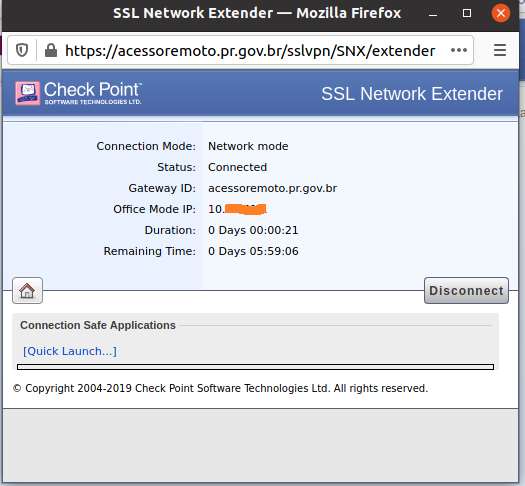Click the 'Connection Safe Applications' heading
Viewport: 525px width, 486px height.
click(98, 325)
